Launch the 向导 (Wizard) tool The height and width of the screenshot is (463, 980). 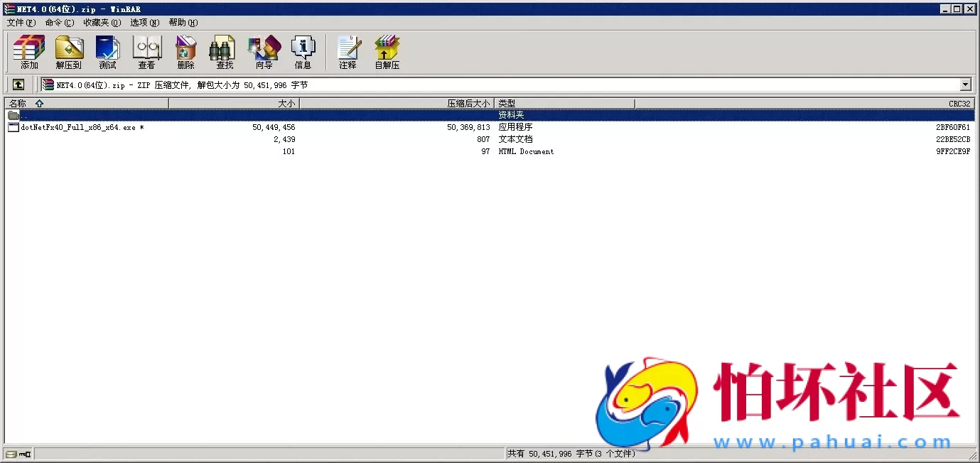point(264,52)
